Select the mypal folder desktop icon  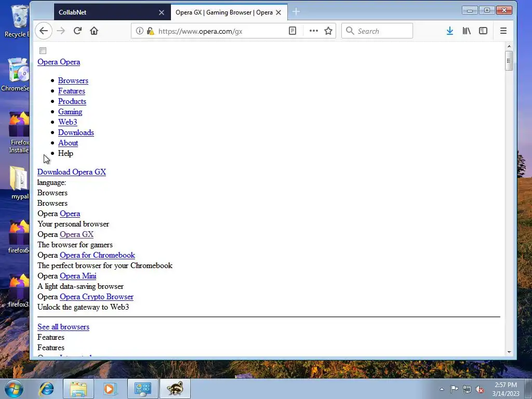click(x=19, y=183)
